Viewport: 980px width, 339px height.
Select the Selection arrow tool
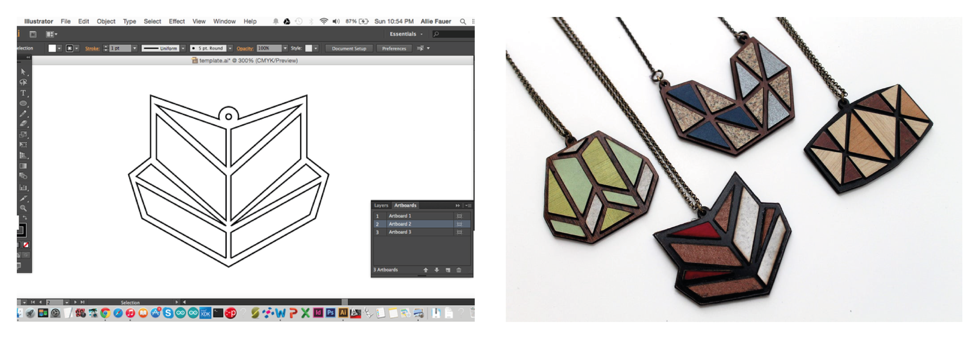(23, 72)
